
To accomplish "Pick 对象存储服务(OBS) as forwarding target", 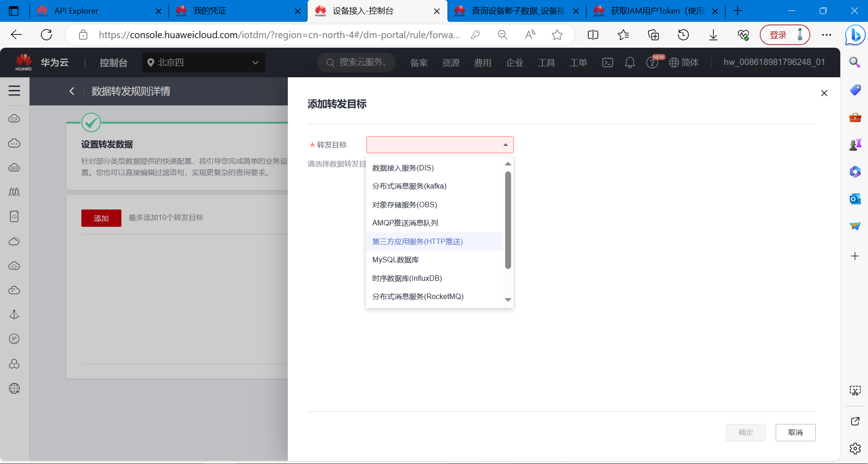I will click(x=435, y=205).
